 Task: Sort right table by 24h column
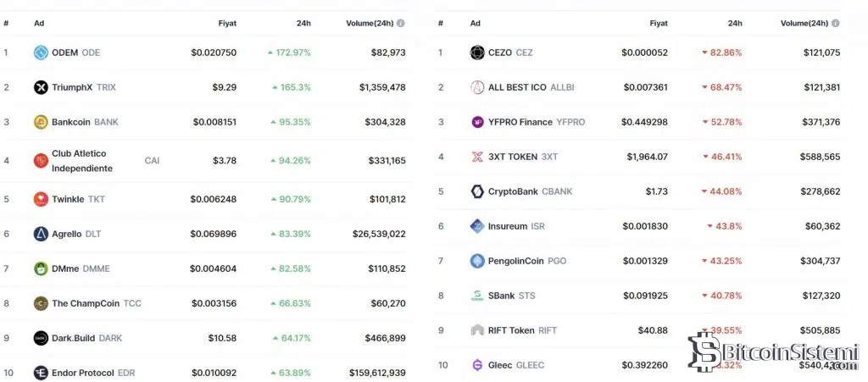pos(734,24)
